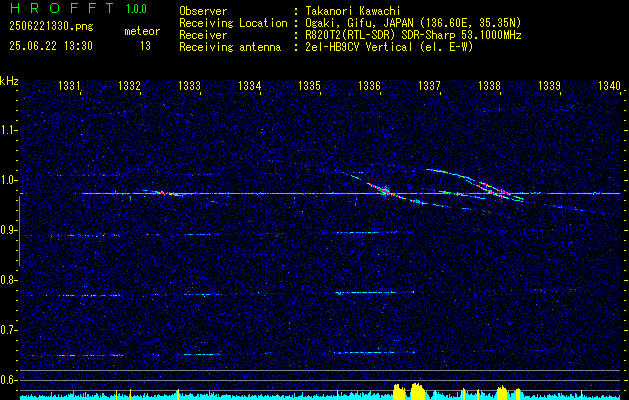Click the Receiving Location field label
This screenshot has width=629, height=400.
pyautogui.click(x=233, y=23)
